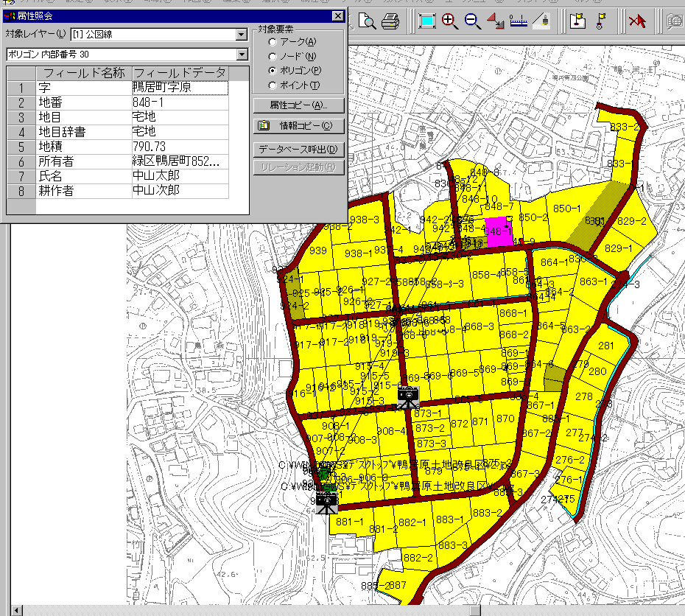The width and height of the screenshot is (685, 616).
Task: Click the camera icon on road intersection
Action: (407, 397)
